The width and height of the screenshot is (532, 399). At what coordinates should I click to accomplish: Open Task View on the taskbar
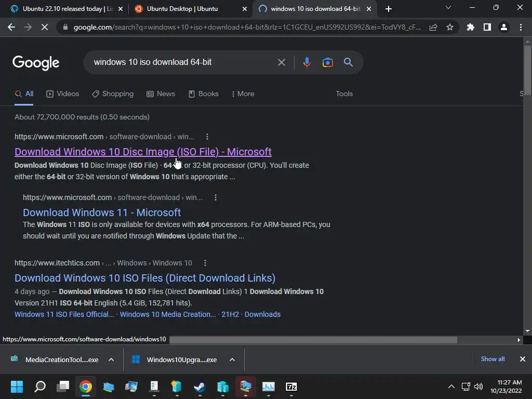tap(63, 387)
